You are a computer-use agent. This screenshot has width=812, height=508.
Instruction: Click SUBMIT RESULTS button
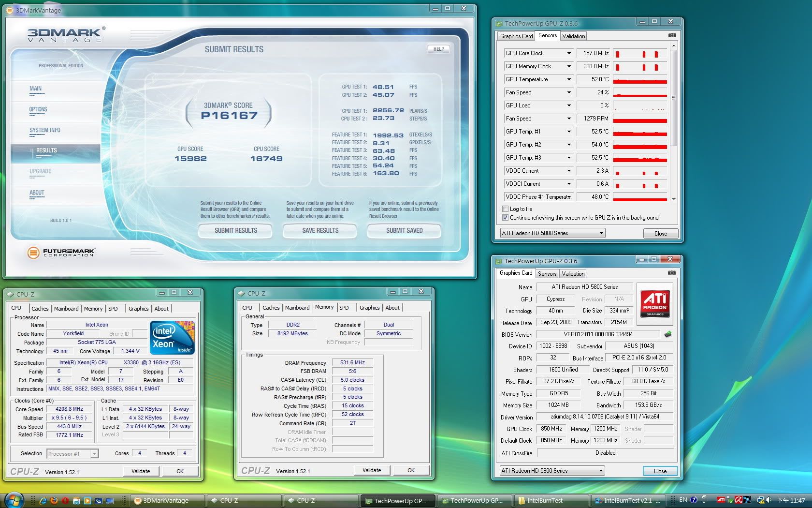[235, 231]
